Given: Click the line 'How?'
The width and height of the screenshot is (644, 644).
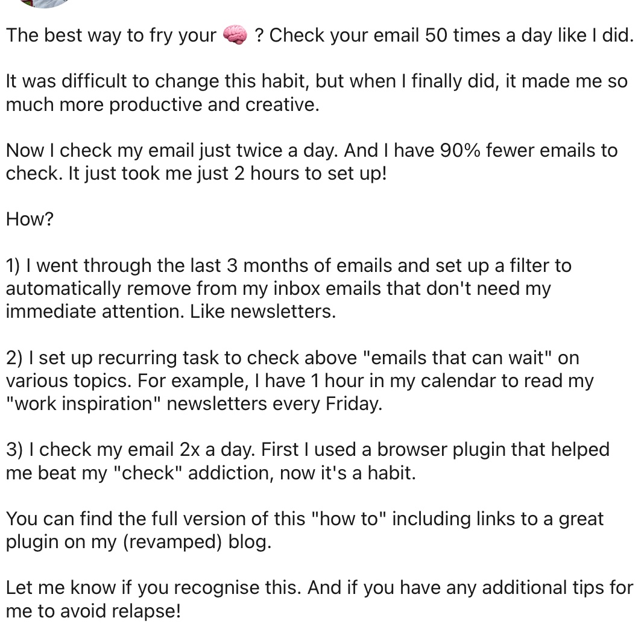Looking at the screenshot, I should point(30,219).
